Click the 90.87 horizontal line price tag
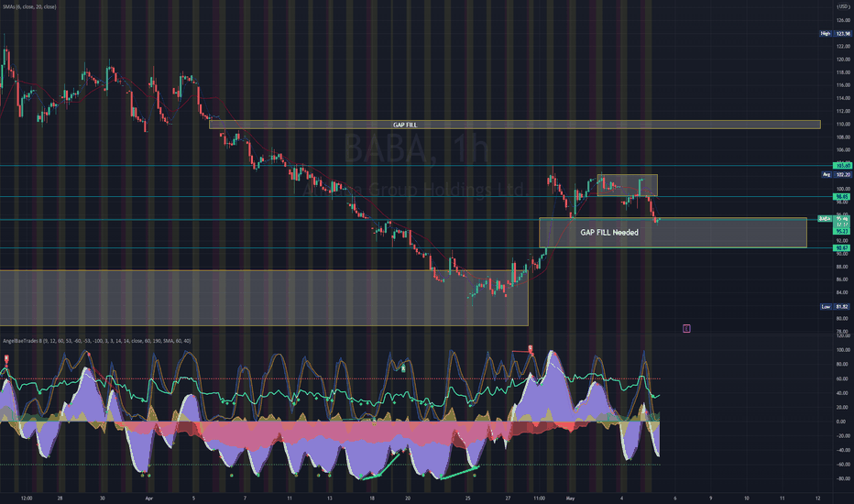The image size is (854, 504). pyautogui.click(x=842, y=248)
